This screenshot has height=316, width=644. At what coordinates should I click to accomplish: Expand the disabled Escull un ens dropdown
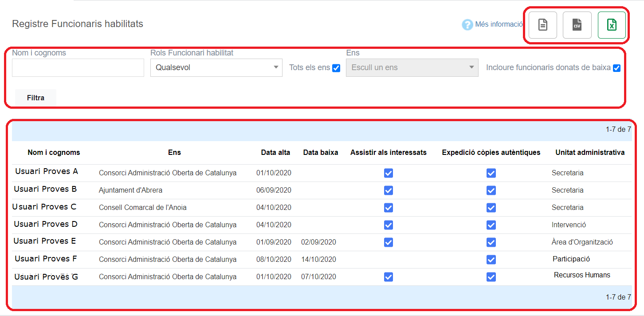[x=412, y=68]
